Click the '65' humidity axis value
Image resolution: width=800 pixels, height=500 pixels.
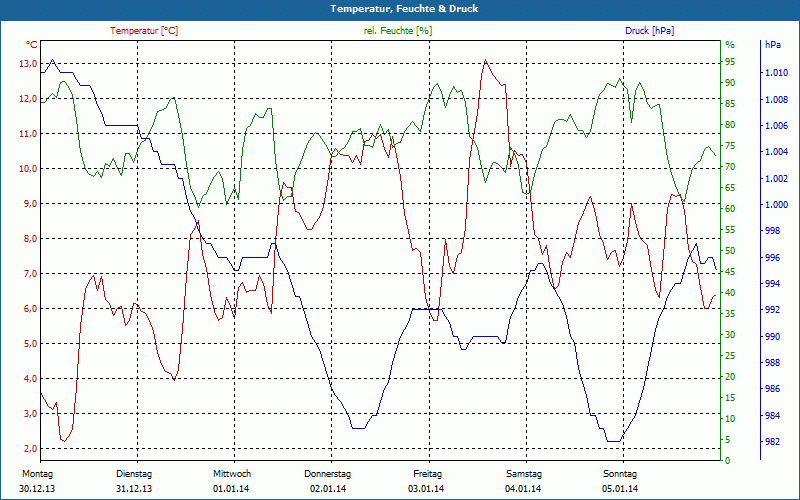point(730,188)
